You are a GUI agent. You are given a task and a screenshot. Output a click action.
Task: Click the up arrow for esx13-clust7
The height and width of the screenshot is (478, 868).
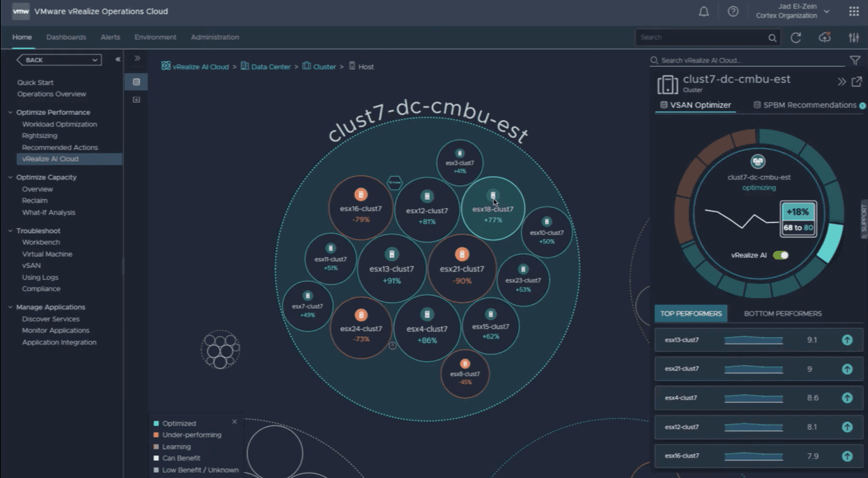point(847,340)
